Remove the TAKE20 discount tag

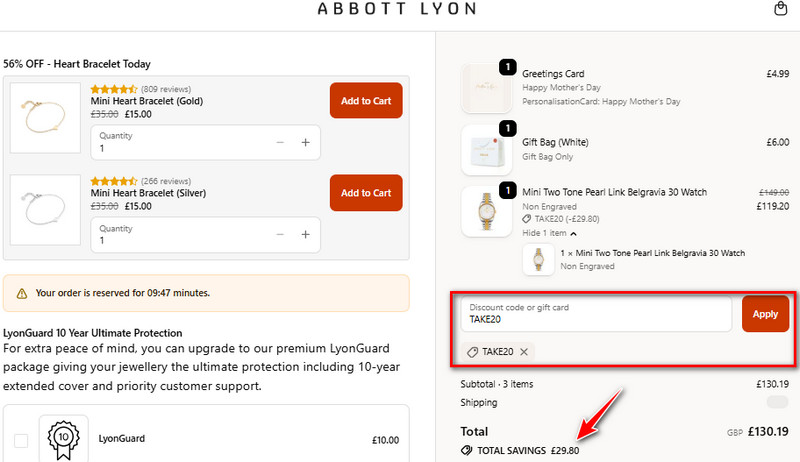(x=524, y=352)
